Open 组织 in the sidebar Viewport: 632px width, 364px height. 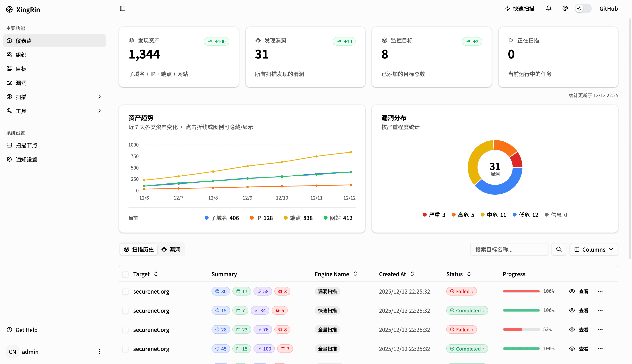pos(21,55)
